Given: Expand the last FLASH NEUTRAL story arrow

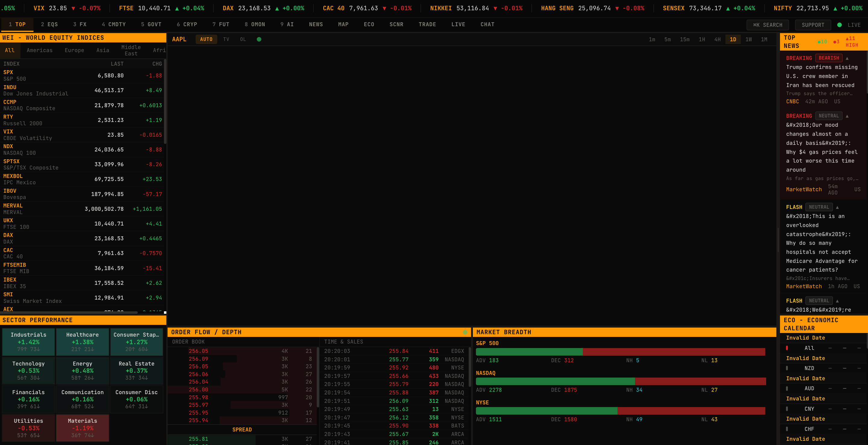Looking at the screenshot, I should [x=837, y=301].
